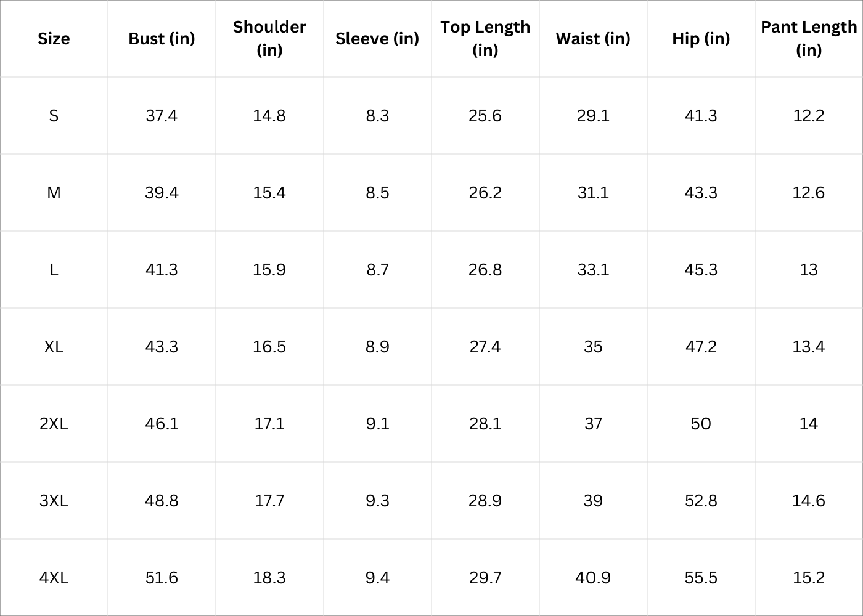Select the 2XL size row label
The height and width of the screenshot is (616, 863).
tap(54, 424)
